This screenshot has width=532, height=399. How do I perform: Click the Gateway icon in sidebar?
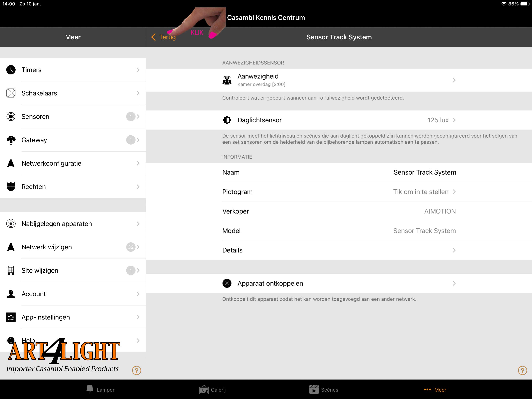pyautogui.click(x=11, y=139)
